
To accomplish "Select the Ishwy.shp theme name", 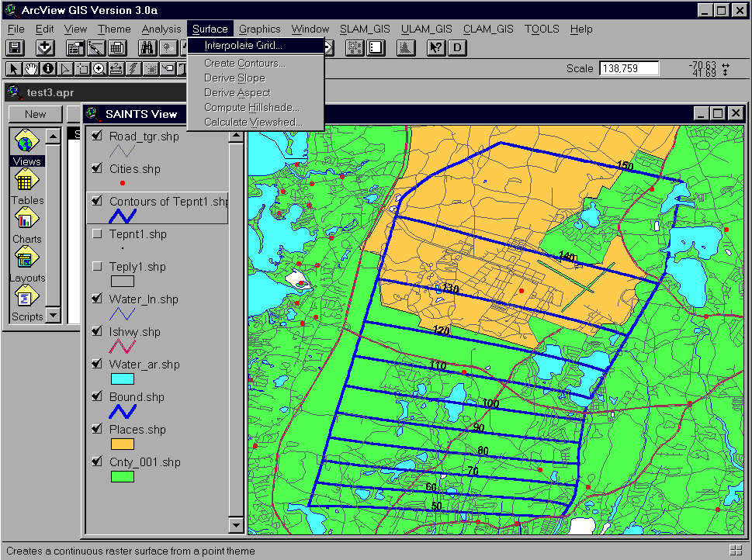I will (135, 332).
